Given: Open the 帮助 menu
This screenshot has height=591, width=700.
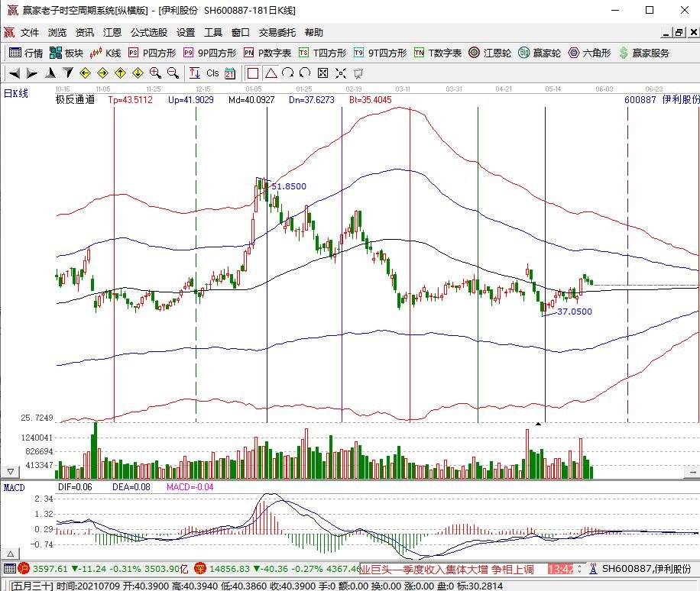Looking at the screenshot, I should click(x=314, y=33).
